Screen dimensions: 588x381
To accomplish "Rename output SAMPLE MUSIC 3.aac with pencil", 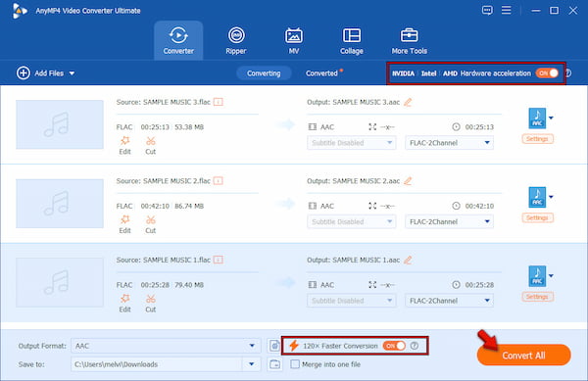I will click(408, 102).
